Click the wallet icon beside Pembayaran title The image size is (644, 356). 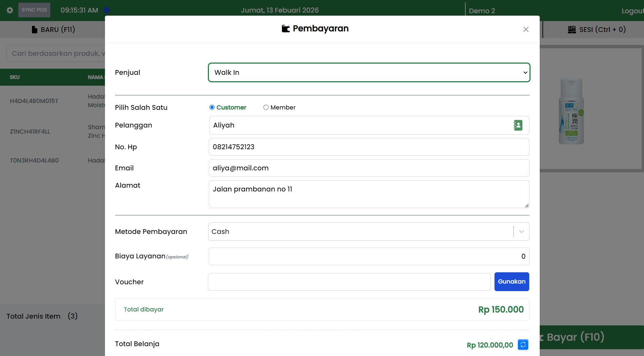click(x=286, y=29)
